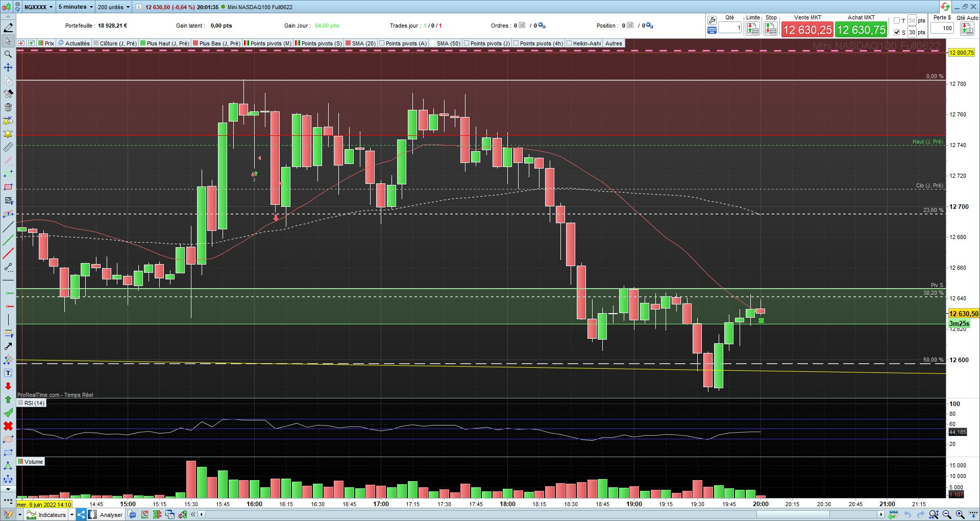Click the blue keyboard shortcuts icon
Screen dimensions: 980x521
[712, 31]
